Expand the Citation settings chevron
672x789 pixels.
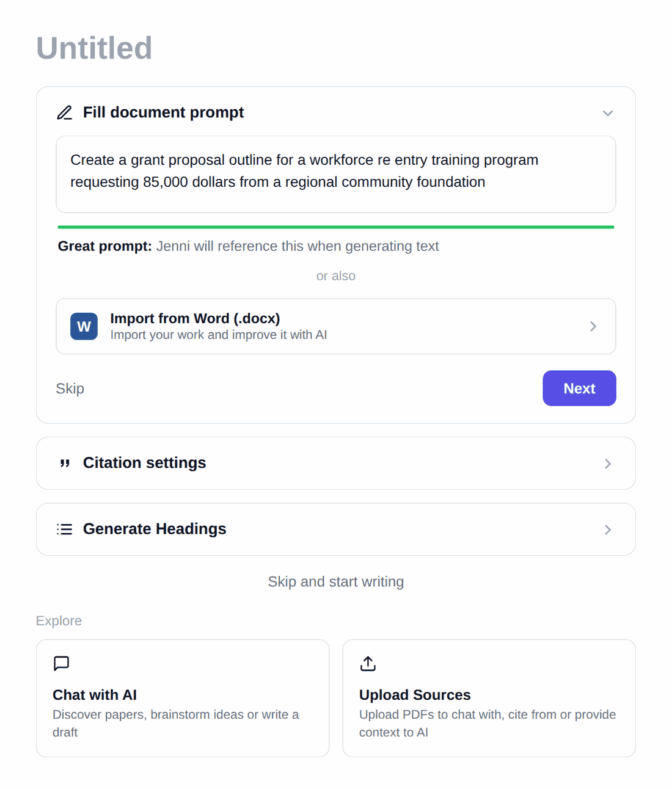[608, 464]
